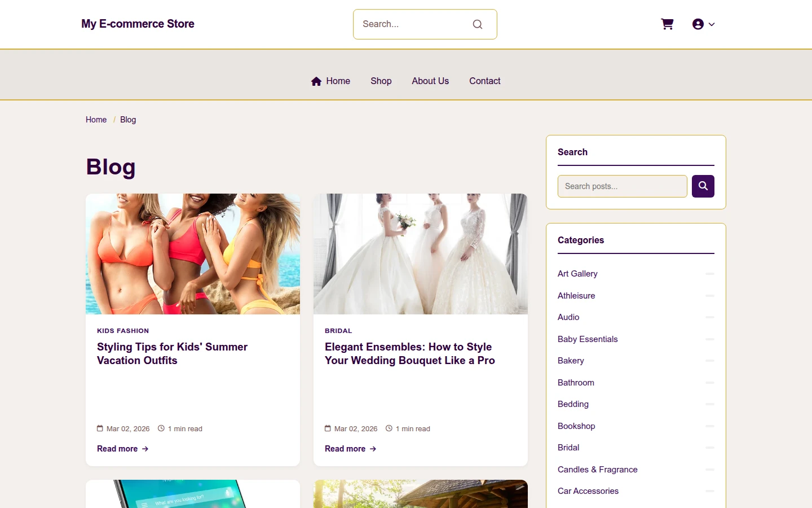Viewport: 812px width, 508px height.
Task: Click the purple blog search button
Action: 703,186
